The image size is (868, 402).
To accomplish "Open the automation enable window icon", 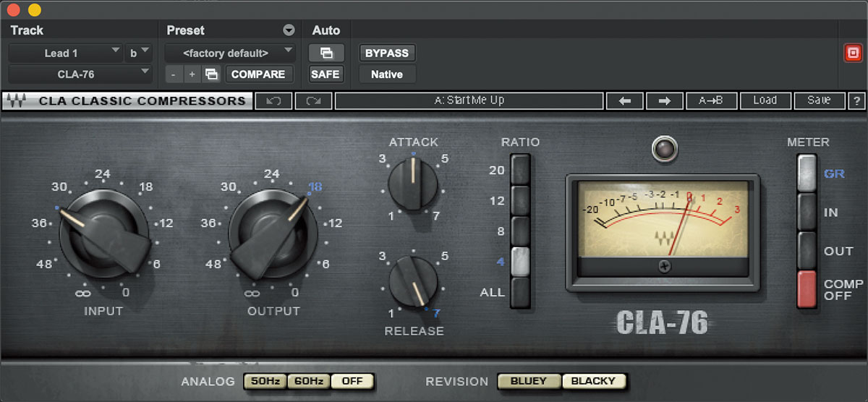I will click(325, 53).
